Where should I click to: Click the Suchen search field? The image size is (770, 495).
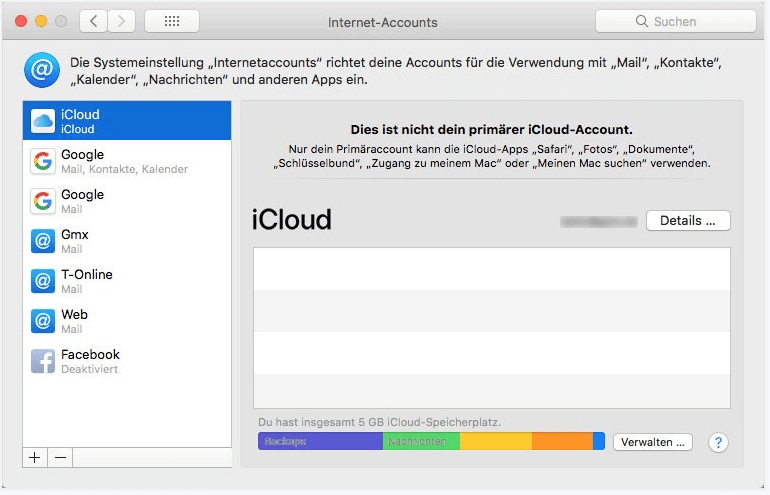click(675, 21)
